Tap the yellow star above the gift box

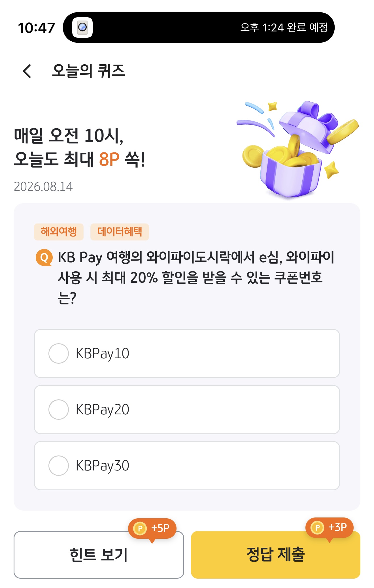pos(273,106)
